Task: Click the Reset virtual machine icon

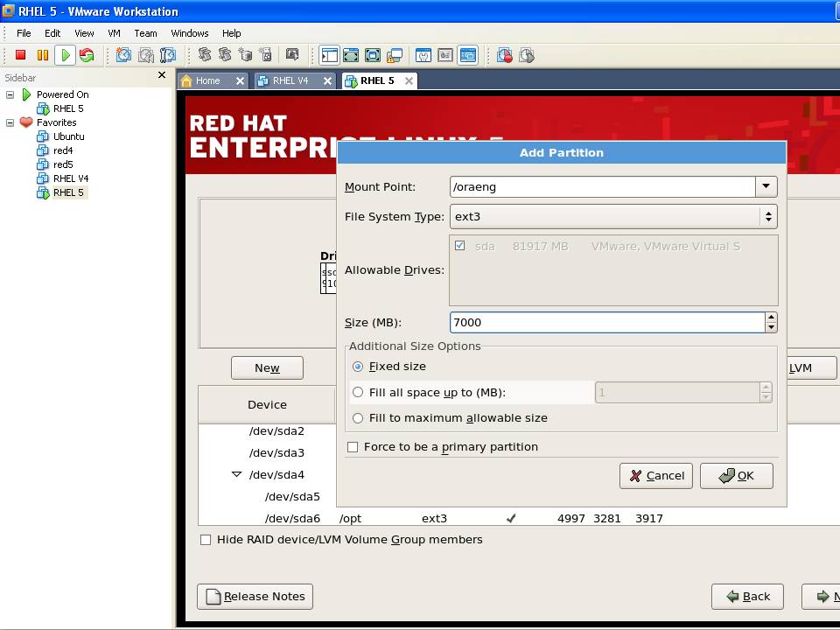Action: pos(87,55)
